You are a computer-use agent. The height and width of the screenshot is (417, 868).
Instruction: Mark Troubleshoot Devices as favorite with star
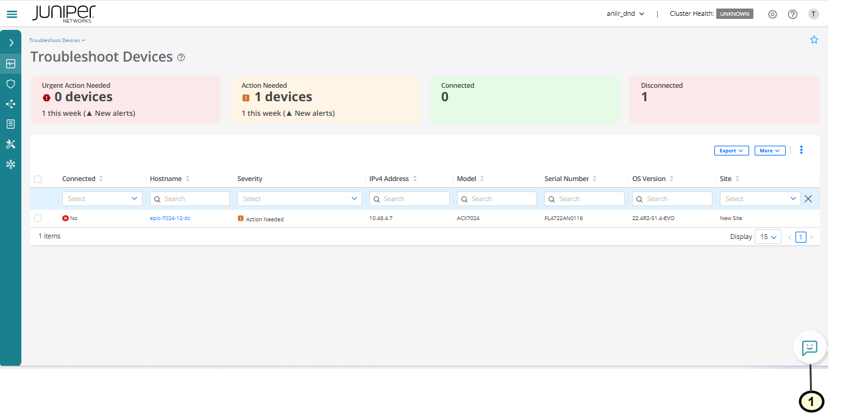(x=814, y=40)
